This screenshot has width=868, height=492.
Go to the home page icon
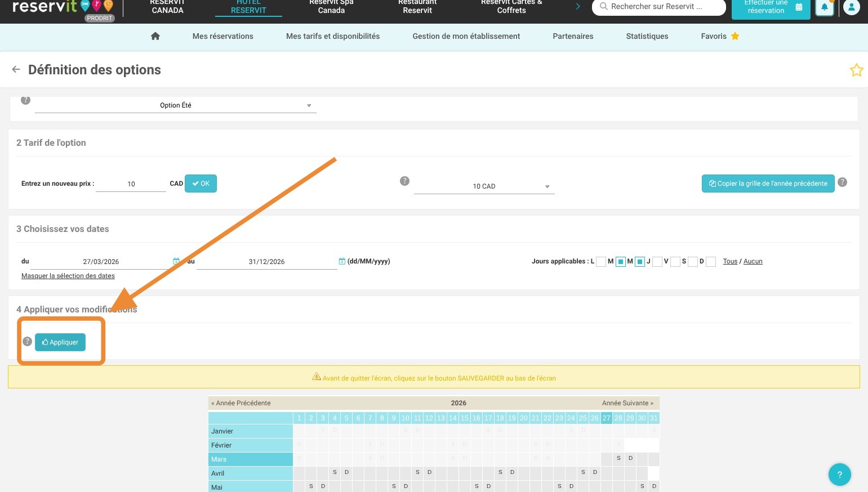click(x=155, y=36)
